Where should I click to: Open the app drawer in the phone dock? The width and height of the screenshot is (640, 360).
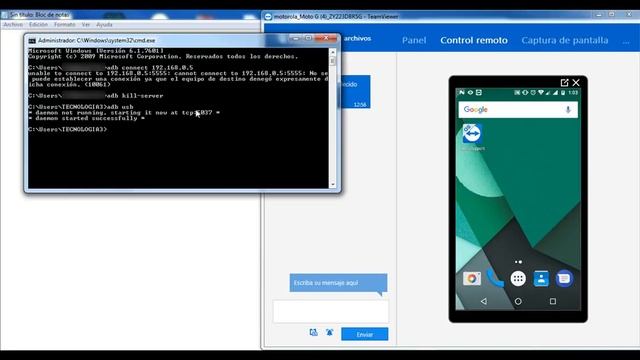pos(518,279)
